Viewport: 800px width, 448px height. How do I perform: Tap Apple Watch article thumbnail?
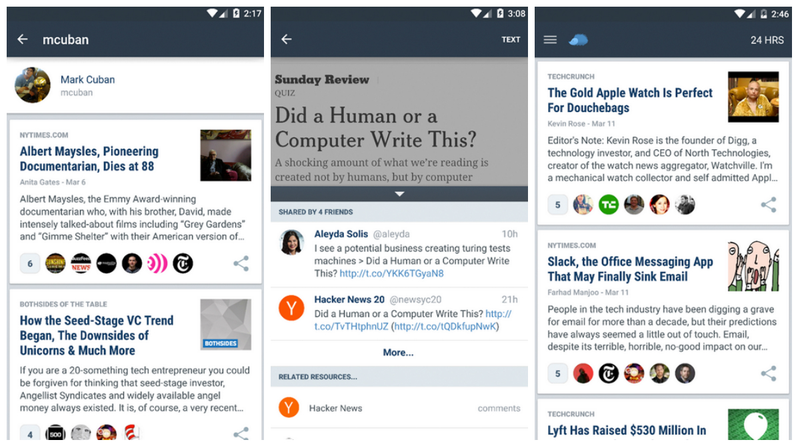753,97
